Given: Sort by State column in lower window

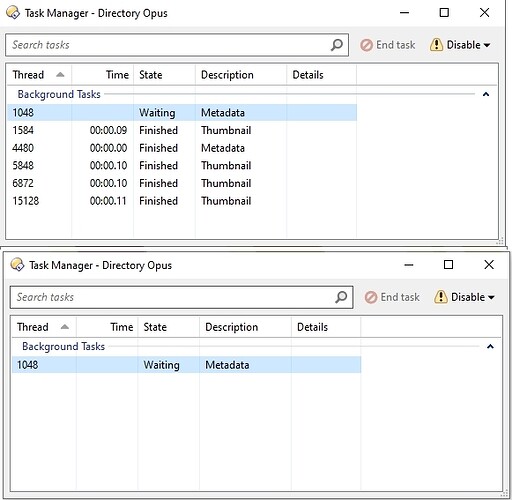Looking at the screenshot, I should (169, 327).
